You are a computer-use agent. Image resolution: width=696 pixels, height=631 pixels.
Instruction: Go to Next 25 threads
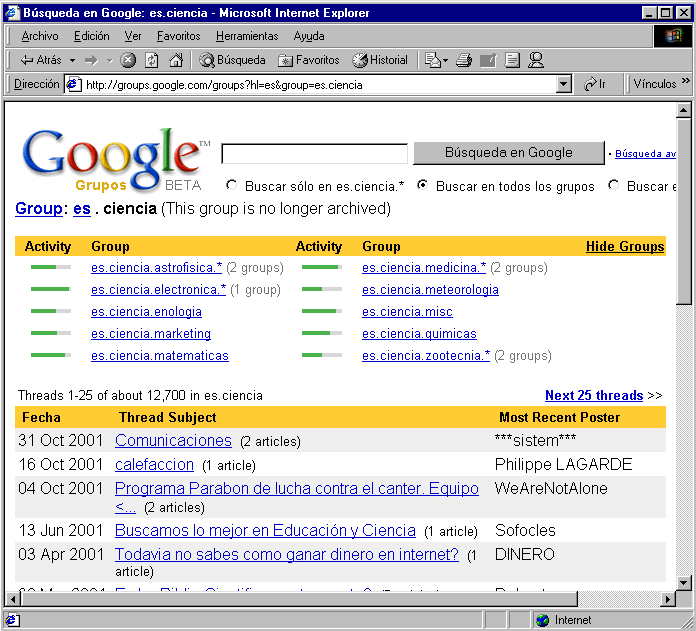click(594, 395)
